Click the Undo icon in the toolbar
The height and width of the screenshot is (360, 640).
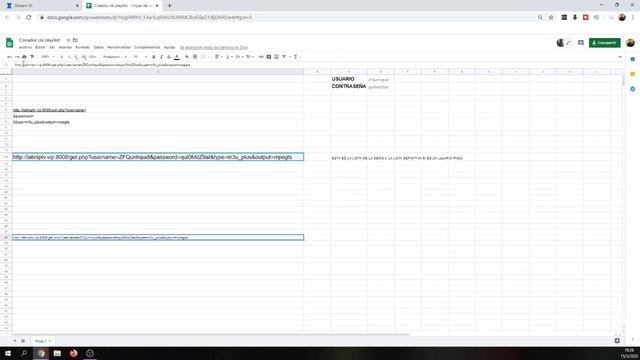click(x=9, y=57)
